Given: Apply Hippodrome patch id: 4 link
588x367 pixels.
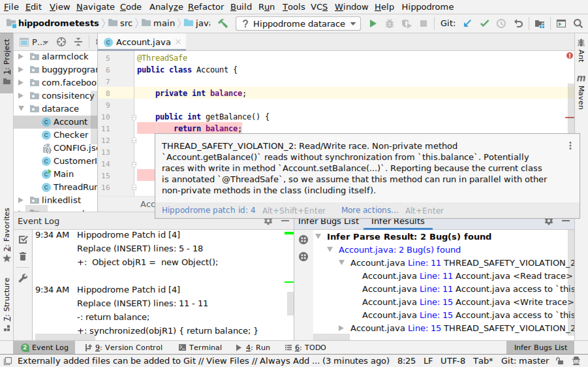Looking at the screenshot, I should 209,210.
